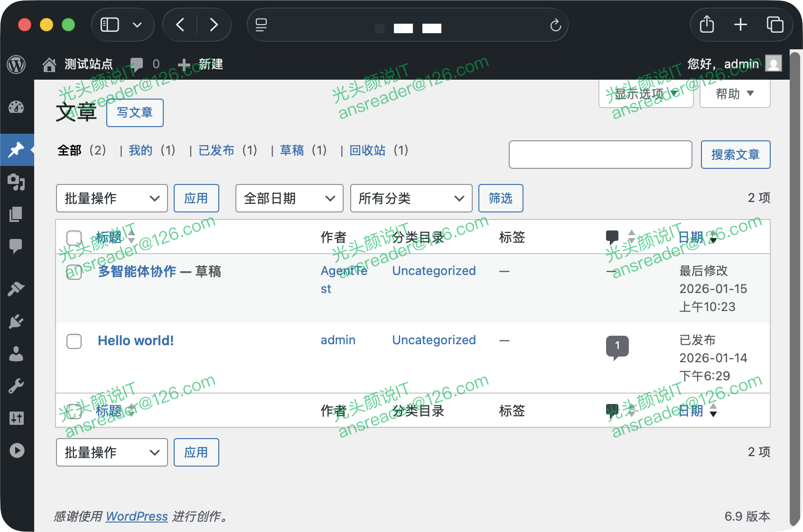Open the 所有分类 category dropdown
803x532 pixels.
(x=411, y=198)
